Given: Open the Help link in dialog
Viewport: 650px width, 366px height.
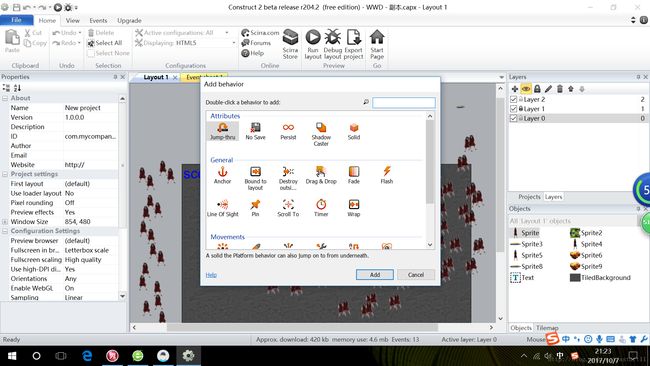Looking at the screenshot, I should point(211,275).
